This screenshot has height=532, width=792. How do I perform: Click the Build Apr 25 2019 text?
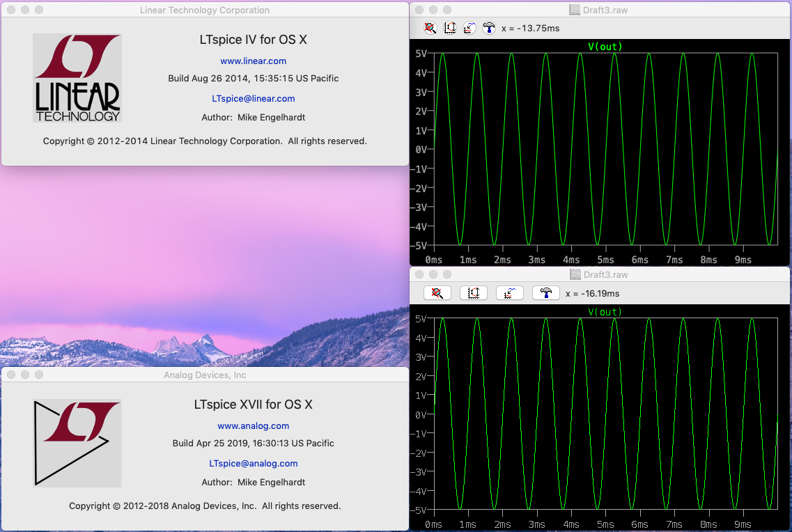click(x=253, y=443)
